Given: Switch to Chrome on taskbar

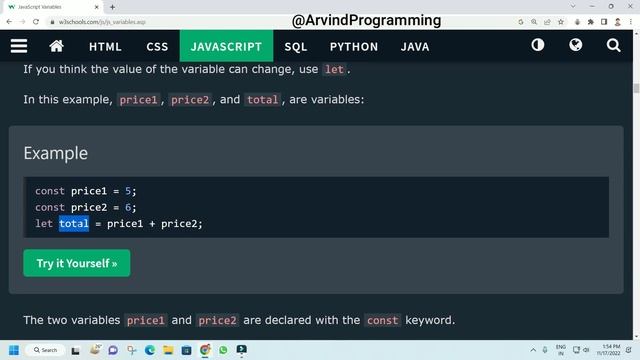Looking at the screenshot, I should tap(205, 350).
